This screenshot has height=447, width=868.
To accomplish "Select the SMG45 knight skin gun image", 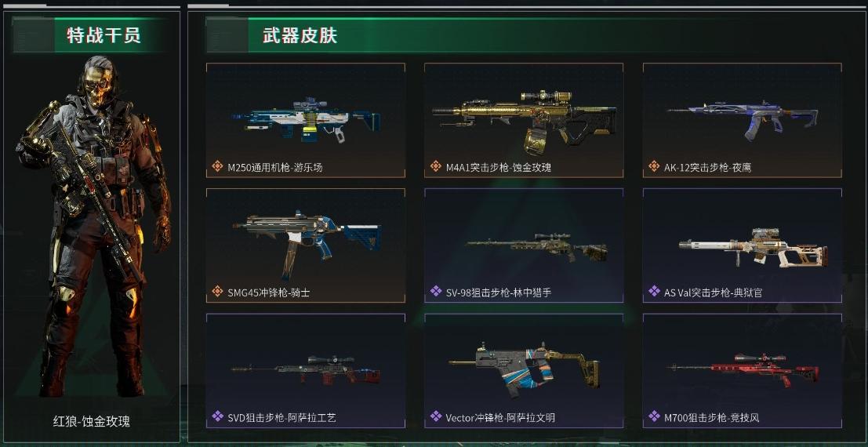I will tap(307, 244).
